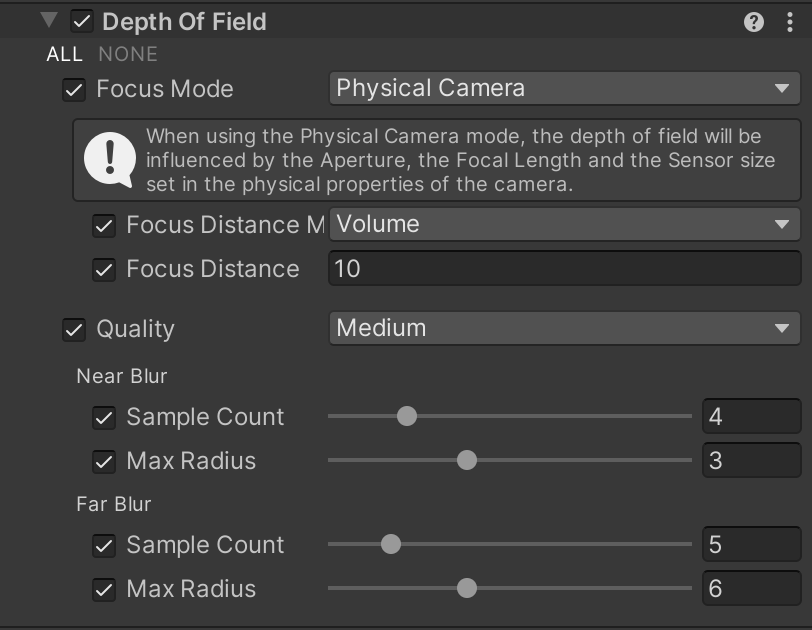The width and height of the screenshot is (812, 630).
Task: Open the Depth Of Field kebab options menu
Action: (790, 22)
